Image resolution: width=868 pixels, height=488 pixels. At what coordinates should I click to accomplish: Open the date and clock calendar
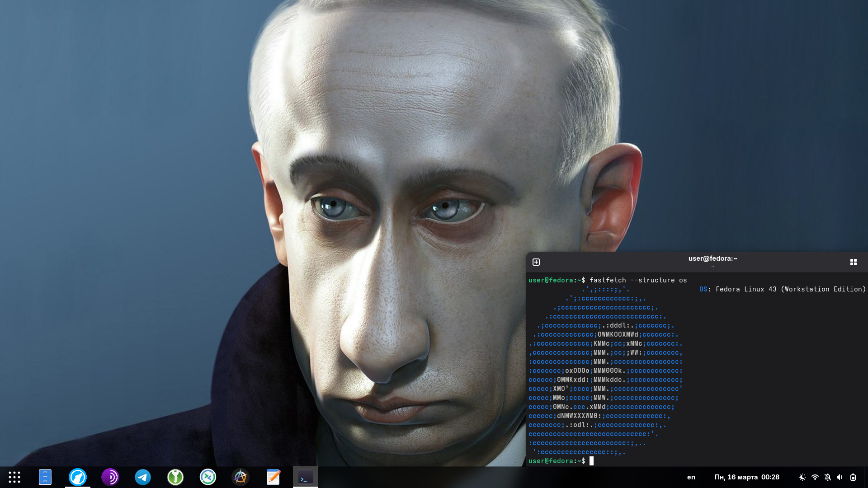click(x=747, y=477)
